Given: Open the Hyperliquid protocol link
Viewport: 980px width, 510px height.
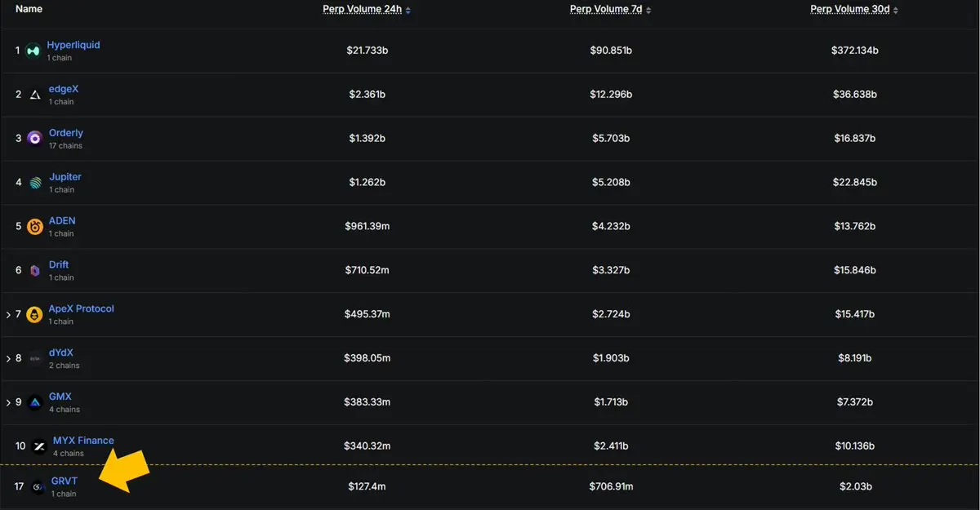Looking at the screenshot, I should (73, 45).
